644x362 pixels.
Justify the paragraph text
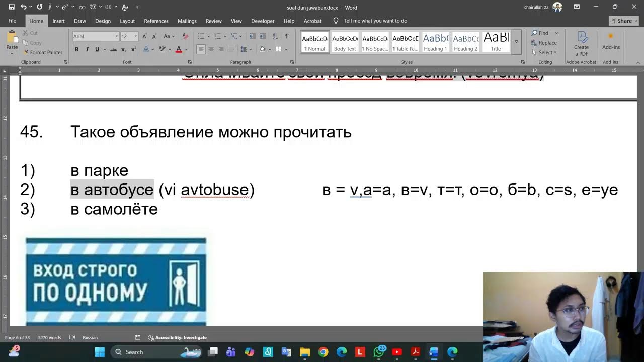(x=231, y=49)
